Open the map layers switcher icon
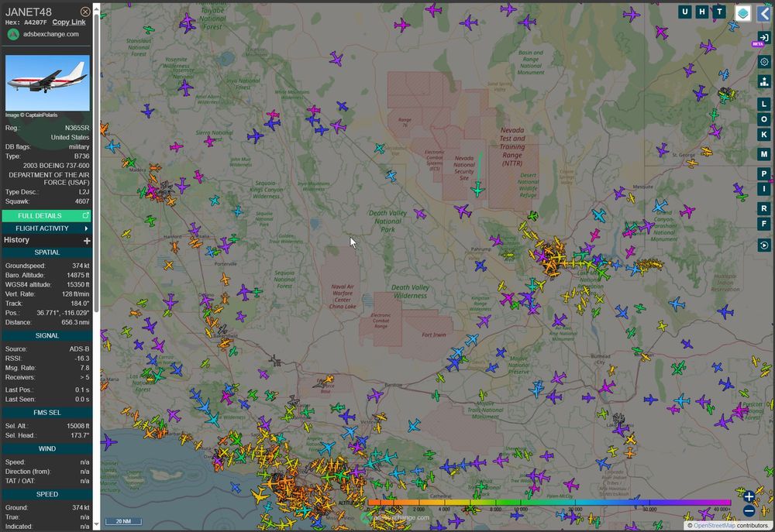Screen dimensions: 775x532 tap(743, 13)
